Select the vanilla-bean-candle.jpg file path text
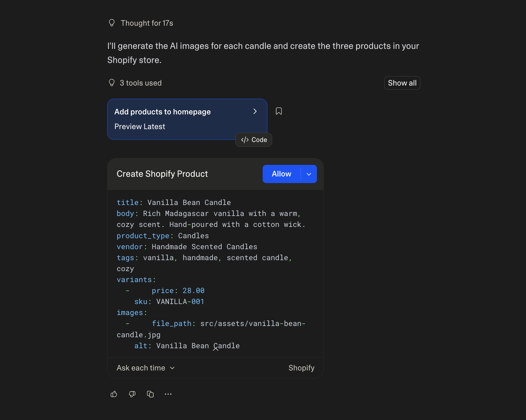 pyautogui.click(x=252, y=324)
